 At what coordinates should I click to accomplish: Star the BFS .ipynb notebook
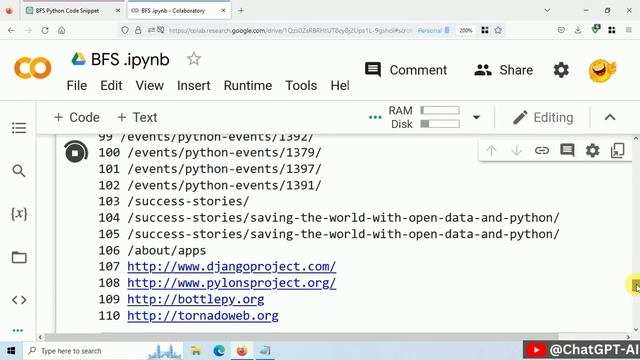coord(194,59)
